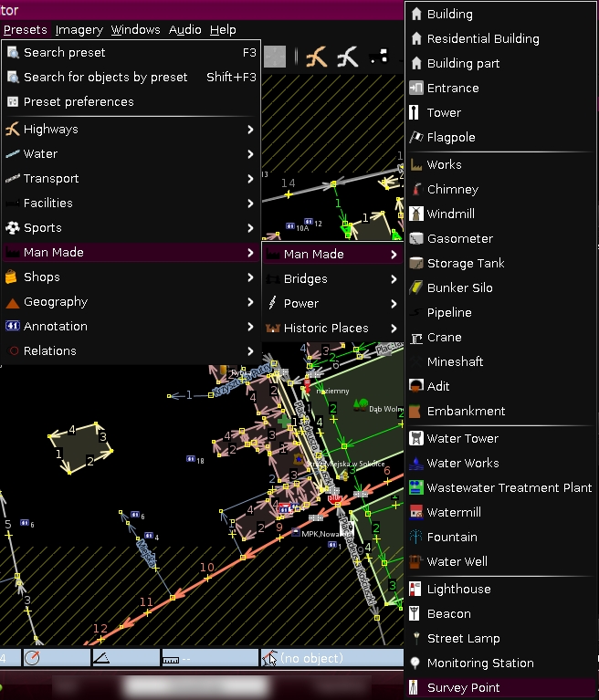
Task: Select the Crane preset icon
Action: pyautogui.click(x=416, y=337)
